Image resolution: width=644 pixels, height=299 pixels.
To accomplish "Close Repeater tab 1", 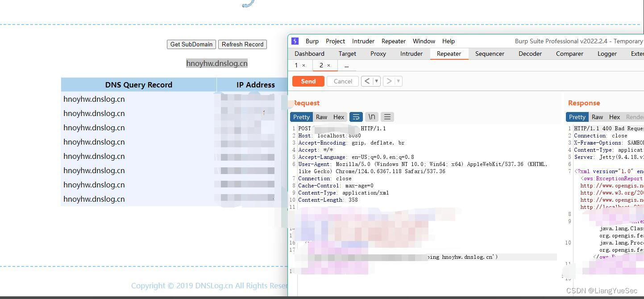I will (304, 65).
